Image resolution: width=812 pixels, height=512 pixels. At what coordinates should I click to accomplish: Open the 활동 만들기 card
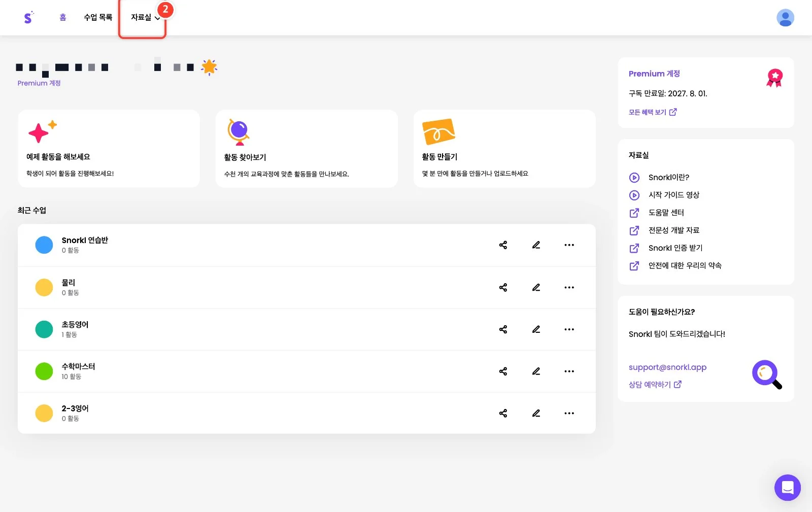coord(504,149)
